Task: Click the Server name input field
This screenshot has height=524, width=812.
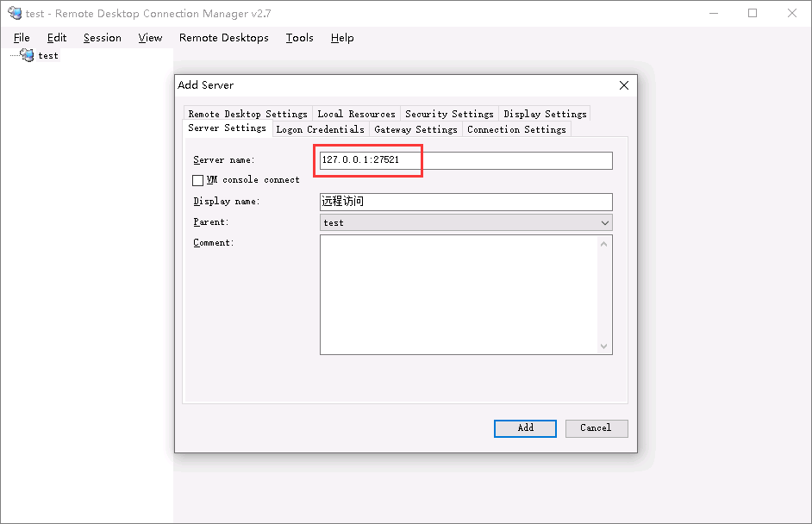Action: [466, 160]
